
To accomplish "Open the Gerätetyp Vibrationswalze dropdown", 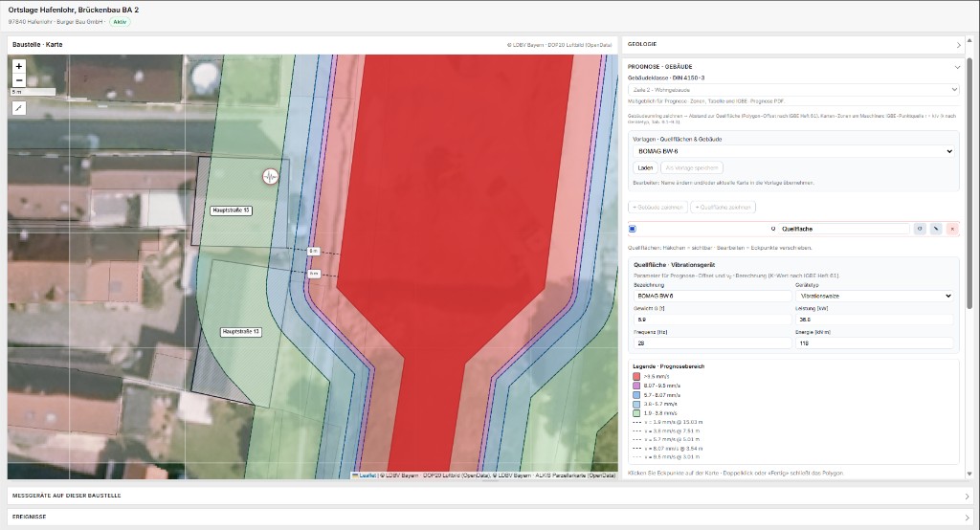I will point(874,296).
